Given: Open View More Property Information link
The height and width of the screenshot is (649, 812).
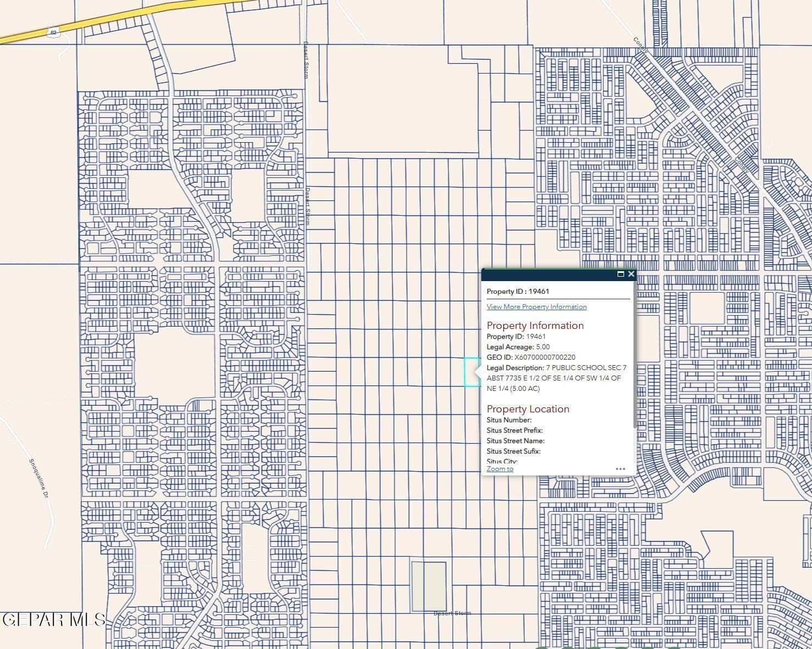Looking at the screenshot, I should click(x=536, y=306).
